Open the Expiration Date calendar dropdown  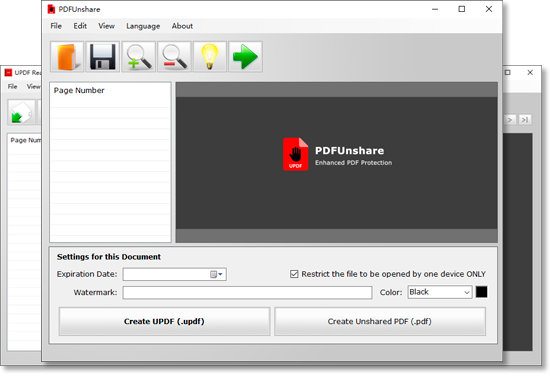tap(216, 274)
